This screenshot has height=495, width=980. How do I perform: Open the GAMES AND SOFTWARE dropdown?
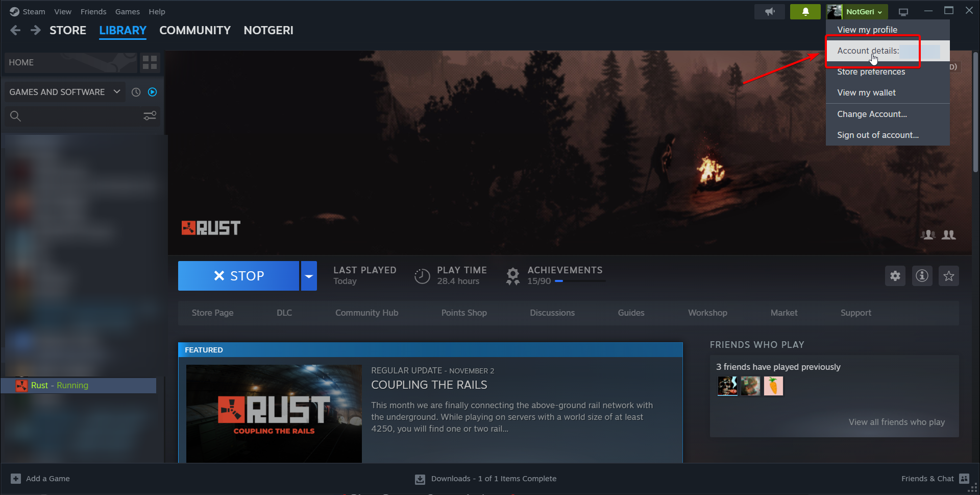(x=64, y=92)
